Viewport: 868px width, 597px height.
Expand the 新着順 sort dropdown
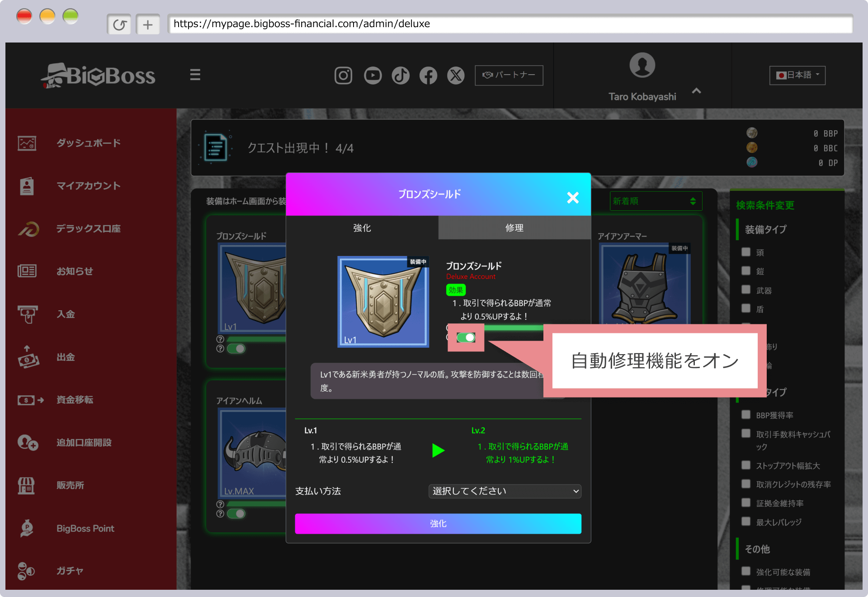(x=656, y=201)
